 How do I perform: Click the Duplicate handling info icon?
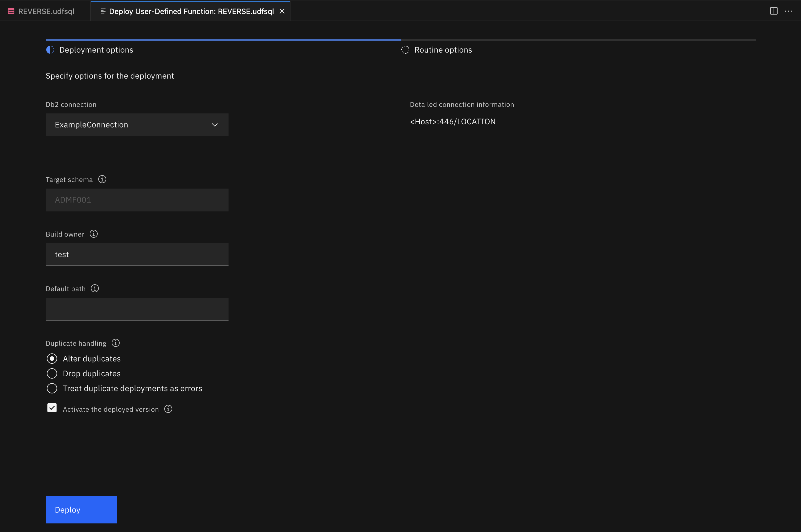(116, 343)
